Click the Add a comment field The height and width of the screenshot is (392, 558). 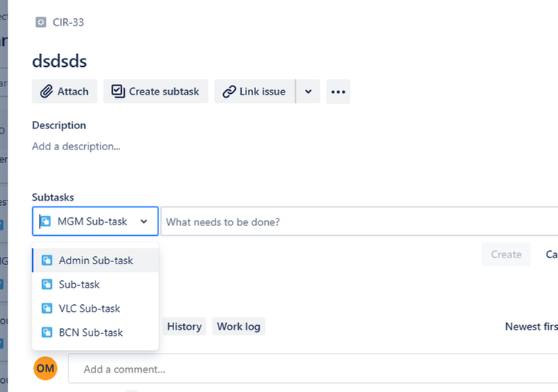(x=313, y=369)
